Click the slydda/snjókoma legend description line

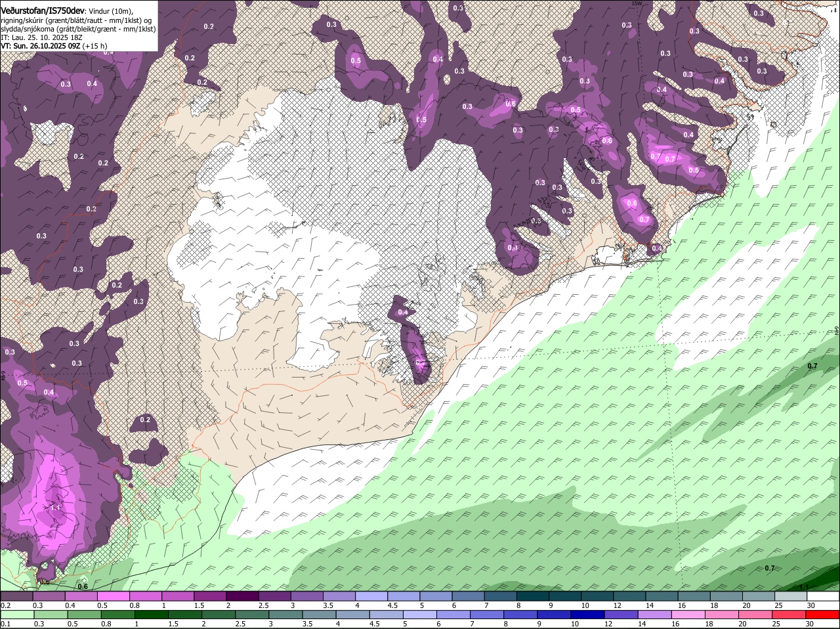tap(78, 29)
